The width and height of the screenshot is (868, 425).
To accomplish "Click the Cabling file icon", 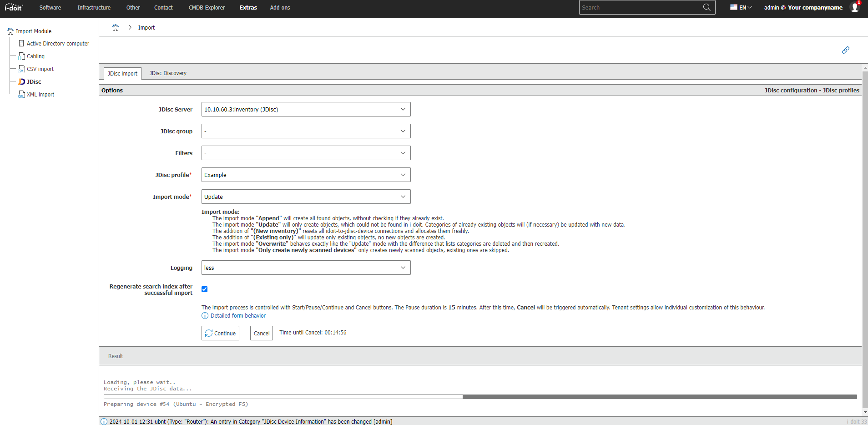I will click(21, 56).
